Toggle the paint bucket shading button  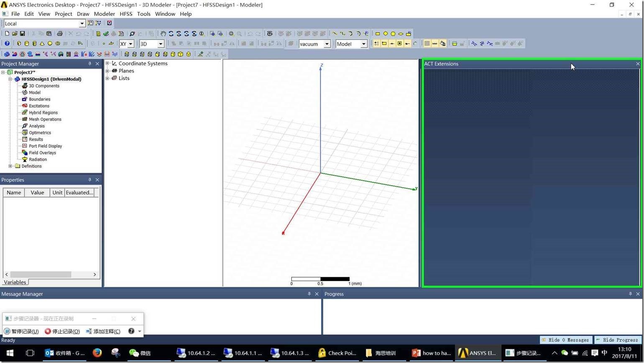(x=442, y=43)
